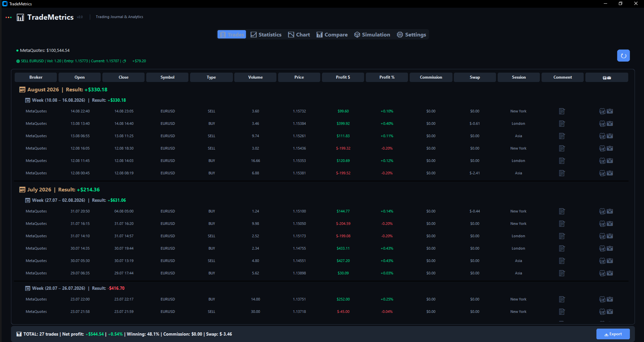This screenshot has width=644, height=342.
Task: Sort by the Broker column header
Action: (x=36, y=77)
